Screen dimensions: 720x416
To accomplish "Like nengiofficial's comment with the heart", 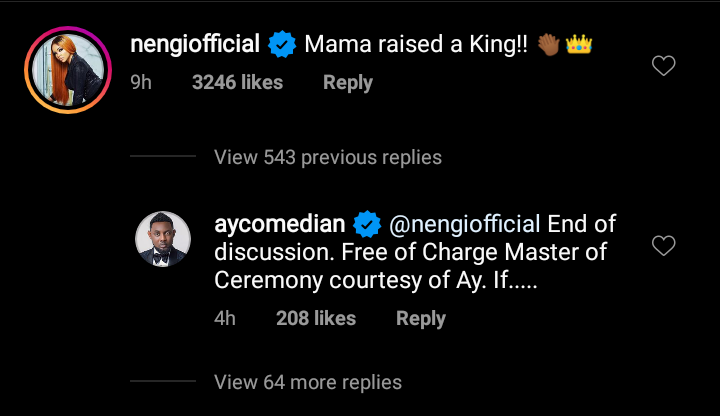I will point(663,66).
